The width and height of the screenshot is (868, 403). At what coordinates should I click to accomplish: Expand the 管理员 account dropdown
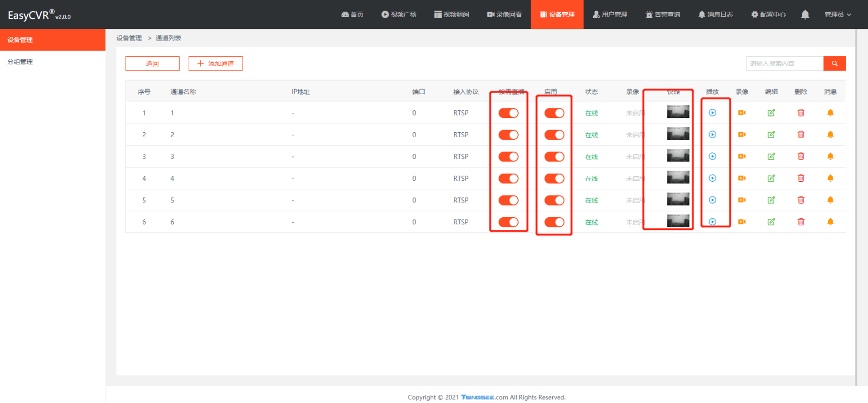837,15
